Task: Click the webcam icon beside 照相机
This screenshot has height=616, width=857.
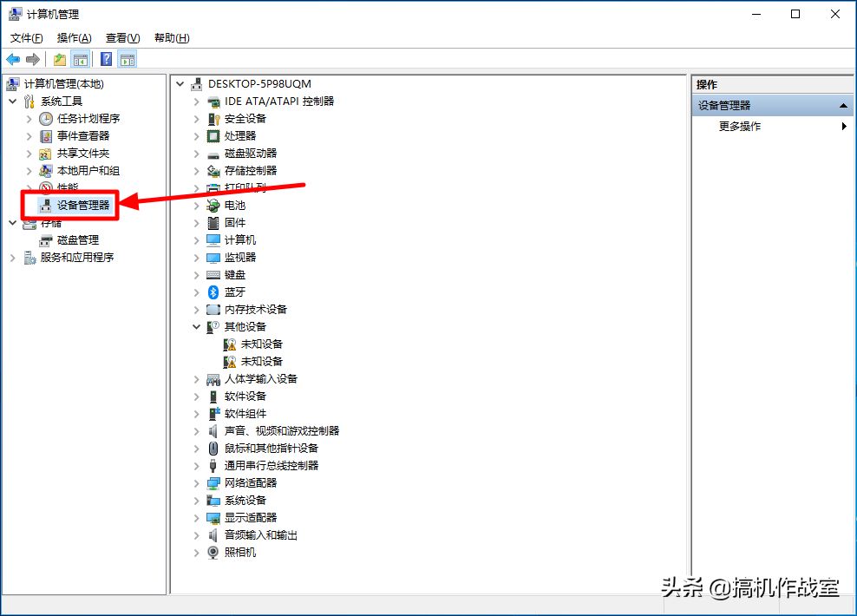Action: click(x=213, y=553)
